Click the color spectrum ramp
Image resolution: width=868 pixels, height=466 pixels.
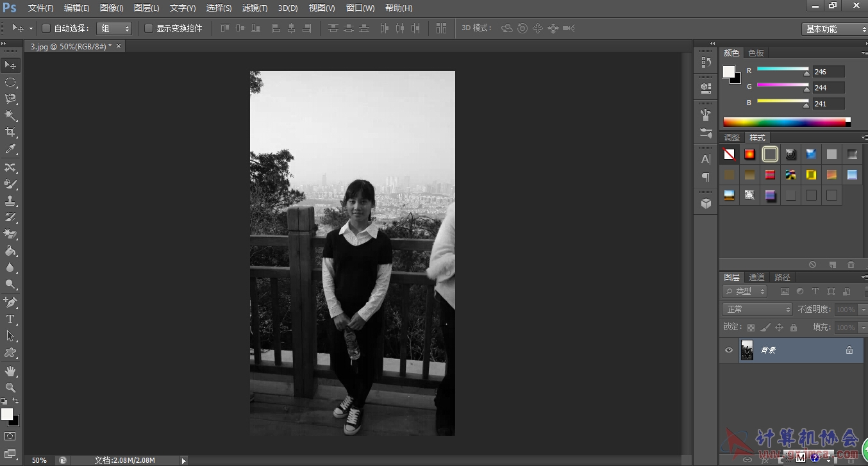[x=787, y=122]
